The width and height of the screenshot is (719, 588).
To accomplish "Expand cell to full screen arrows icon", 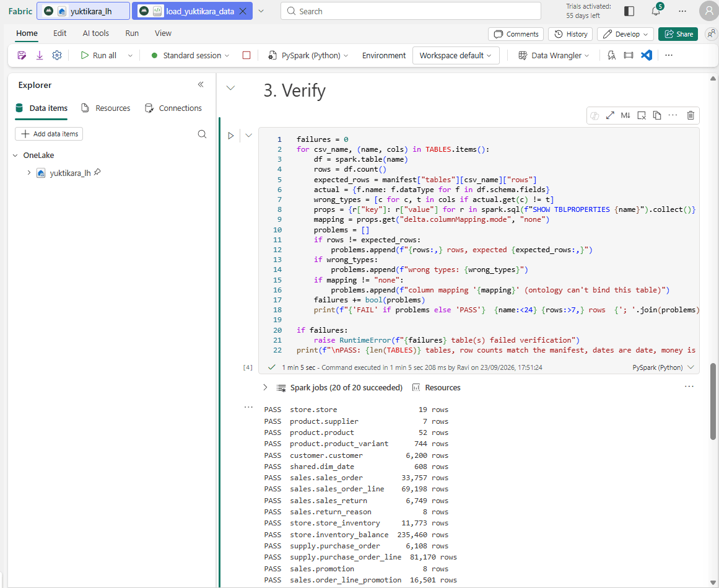I will (x=610, y=116).
